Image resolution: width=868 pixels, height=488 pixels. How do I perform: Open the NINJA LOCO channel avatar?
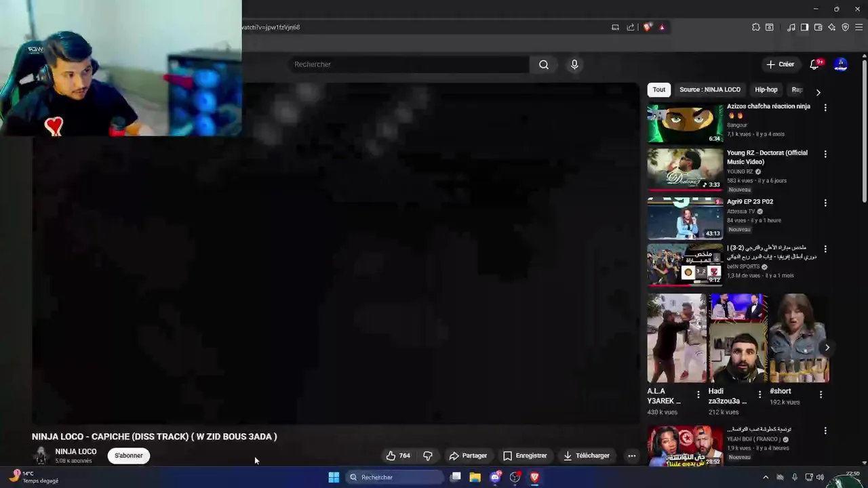click(41, 455)
